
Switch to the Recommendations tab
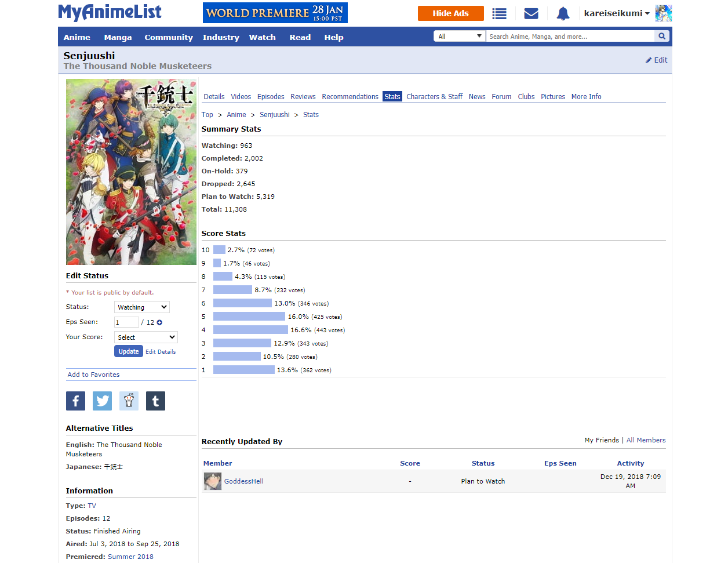coord(350,97)
